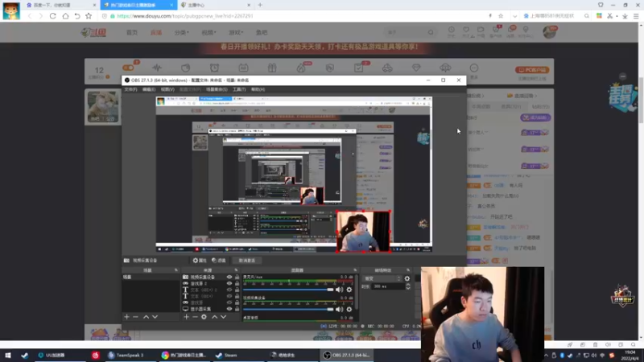Viewport: 644px width, 362px height.
Task: Open OBS 文件(F) menu
Action: point(130,89)
